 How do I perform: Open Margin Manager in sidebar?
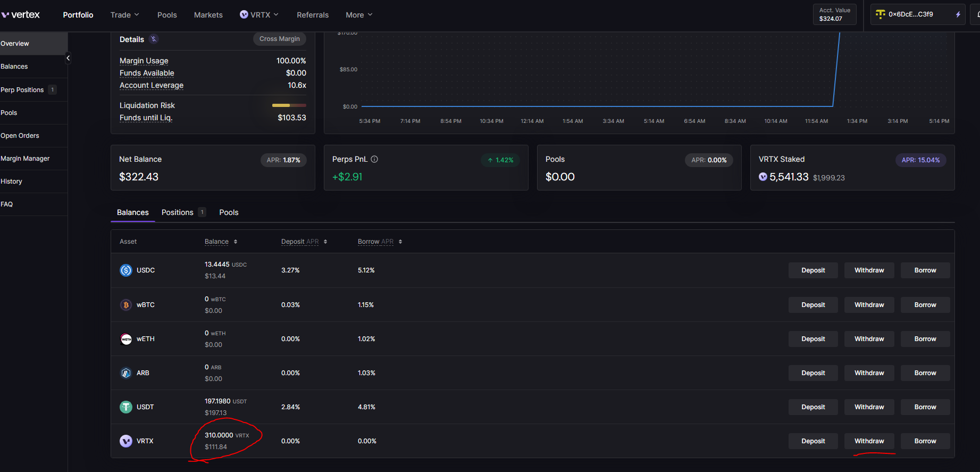click(x=33, y=159)
